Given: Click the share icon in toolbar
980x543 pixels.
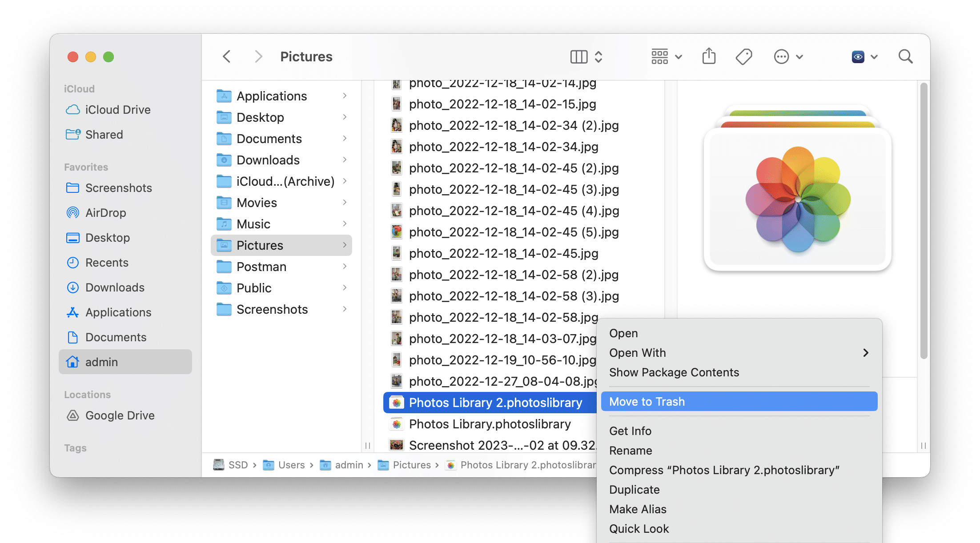Looking at the screenshot, I should 709,57.
